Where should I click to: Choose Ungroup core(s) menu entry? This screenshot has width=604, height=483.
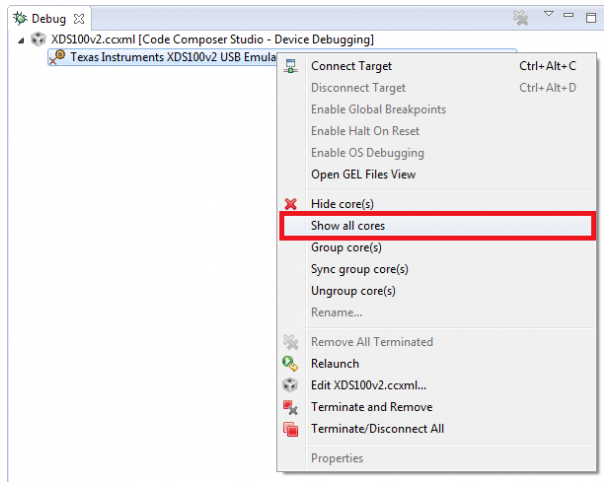pos(438,291)
